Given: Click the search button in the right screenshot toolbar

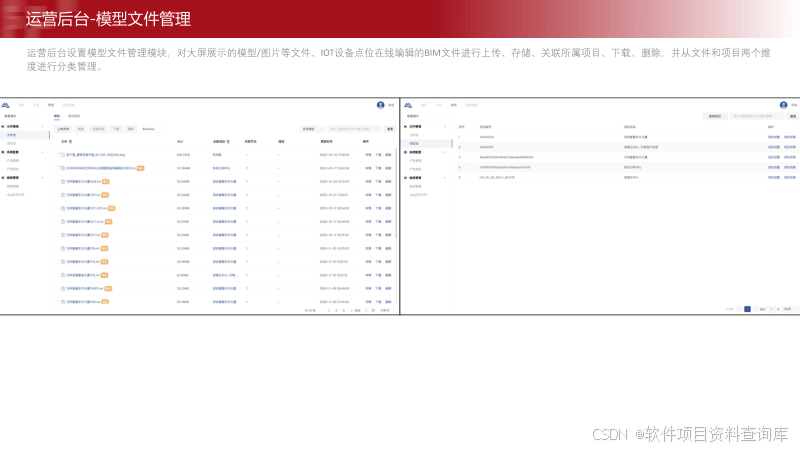Looking at the screenshot, I should (793, 116).
